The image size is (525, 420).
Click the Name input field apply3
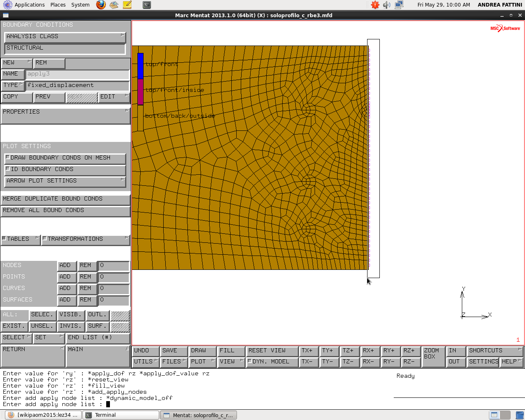[x=78, y=74]
